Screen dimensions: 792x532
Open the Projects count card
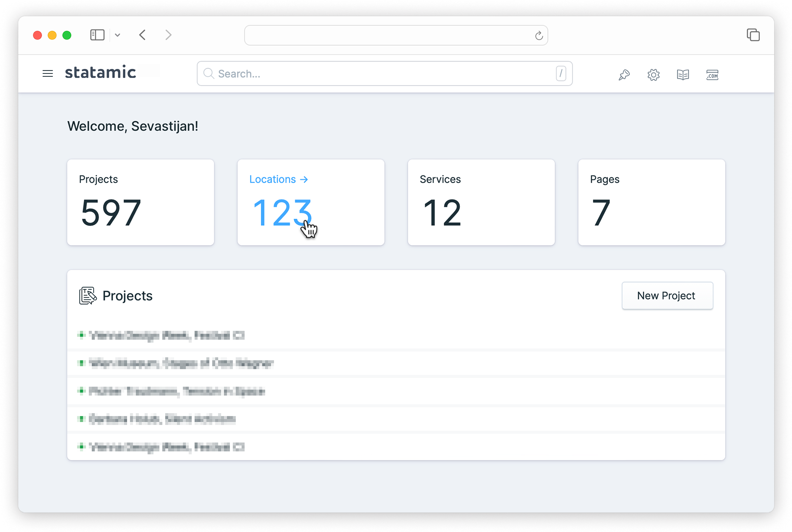pos(141,202)
